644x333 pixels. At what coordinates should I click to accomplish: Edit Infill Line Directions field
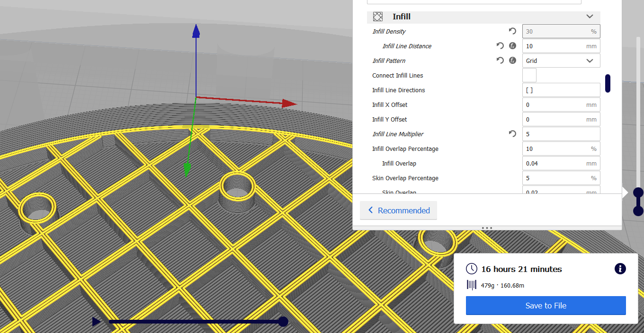click(x=561, y=90)
